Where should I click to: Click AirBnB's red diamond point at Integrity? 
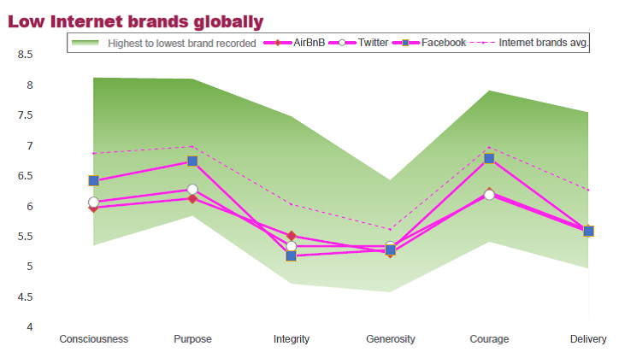coord(292,236)
